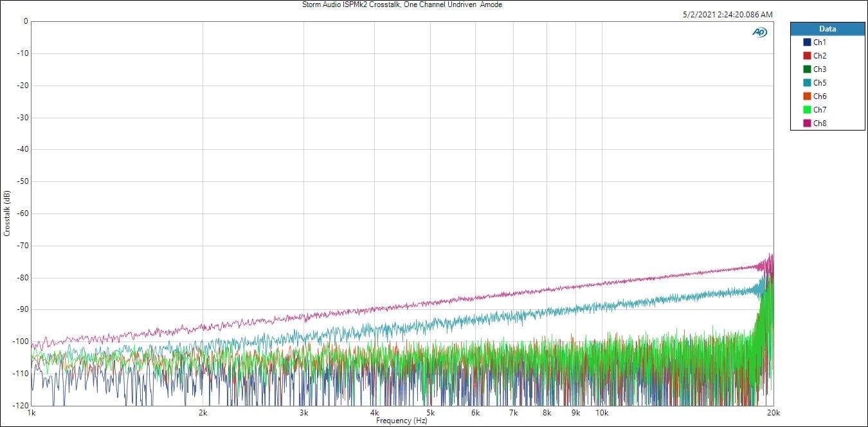Click the Storm Audio ISPMk2 Crosstalk chart title
The height and width of the screenshot is (427, 868).
coord(402,5)
